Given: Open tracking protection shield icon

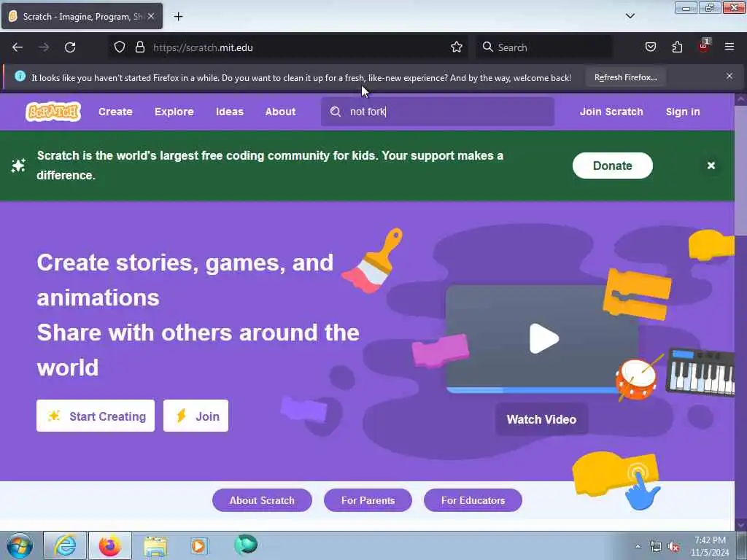Looking at the screenshot, I should click(120, 47).
